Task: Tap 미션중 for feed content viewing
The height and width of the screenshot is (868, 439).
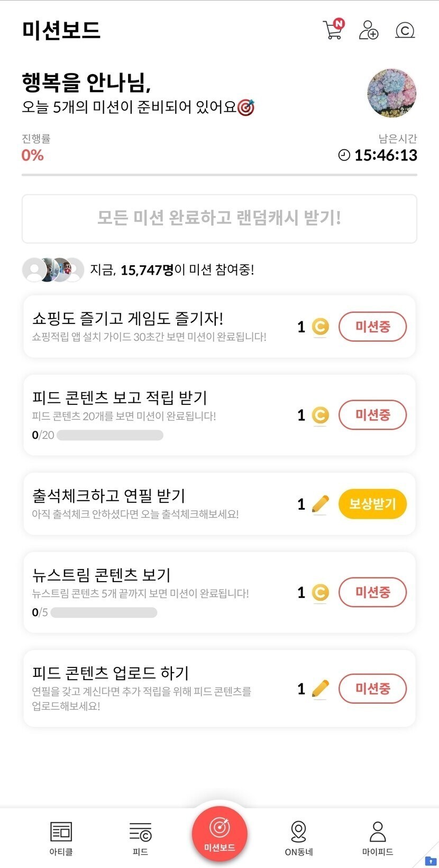Action: point(372,415)
